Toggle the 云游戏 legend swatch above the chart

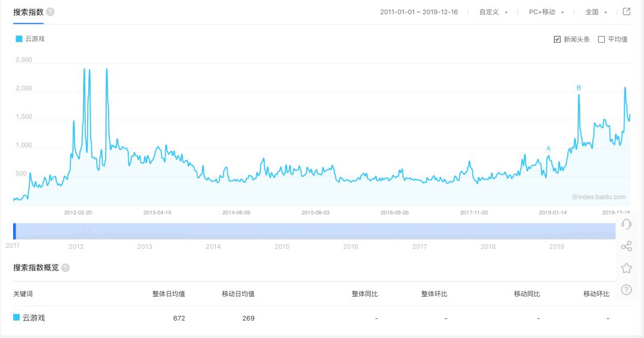pos(19,39)
